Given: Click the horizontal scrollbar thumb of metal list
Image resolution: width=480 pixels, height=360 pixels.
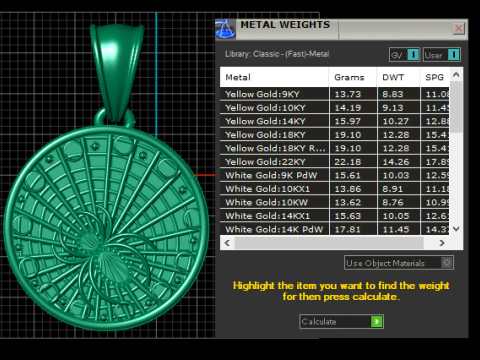Looking at the screenshot, I should tap(329, 243).
